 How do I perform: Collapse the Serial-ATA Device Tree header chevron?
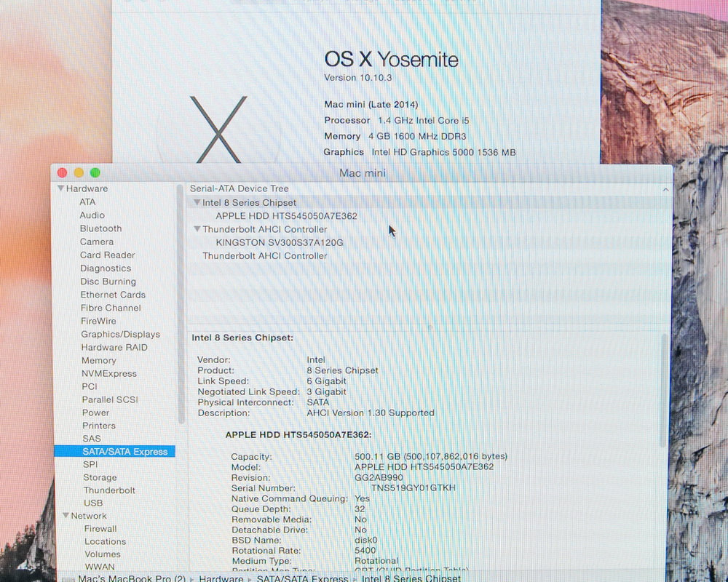(665, 189)
